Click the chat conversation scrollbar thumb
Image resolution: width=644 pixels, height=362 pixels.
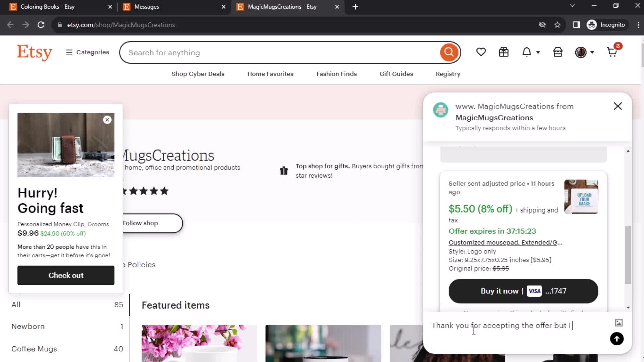(x=628, y=255)
